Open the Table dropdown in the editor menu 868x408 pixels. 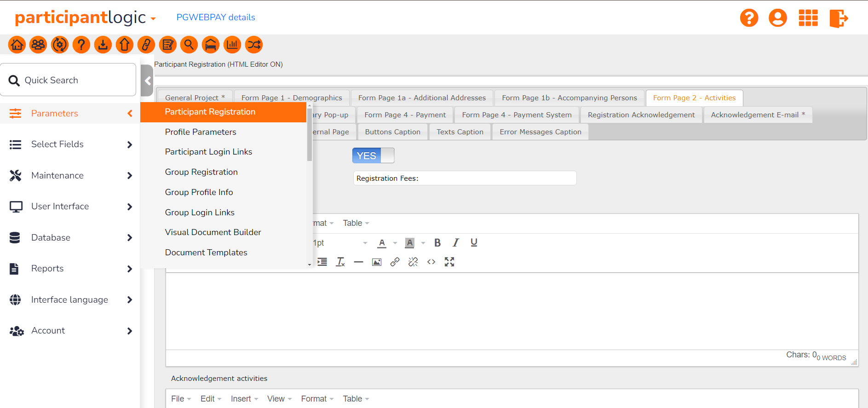[x=356, y=223]
